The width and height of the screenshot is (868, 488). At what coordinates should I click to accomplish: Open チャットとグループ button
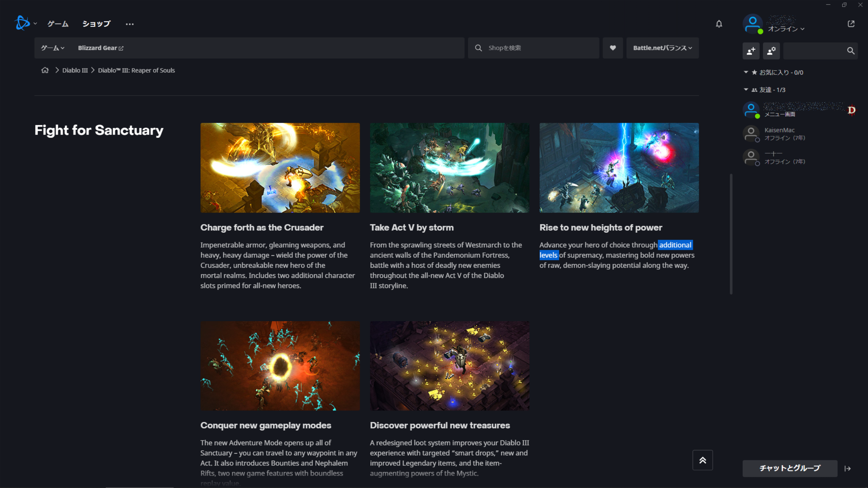790,468
